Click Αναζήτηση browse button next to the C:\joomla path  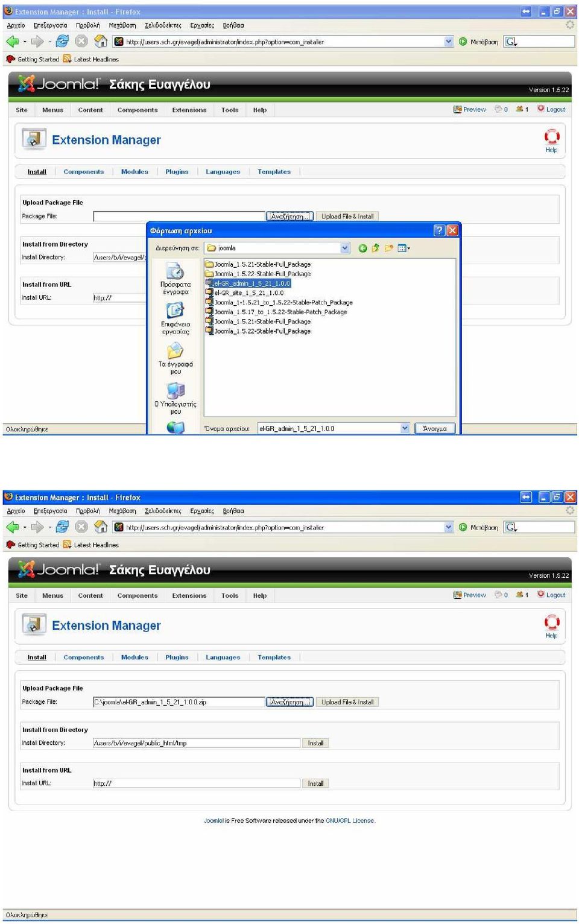[x=289, y=702]
